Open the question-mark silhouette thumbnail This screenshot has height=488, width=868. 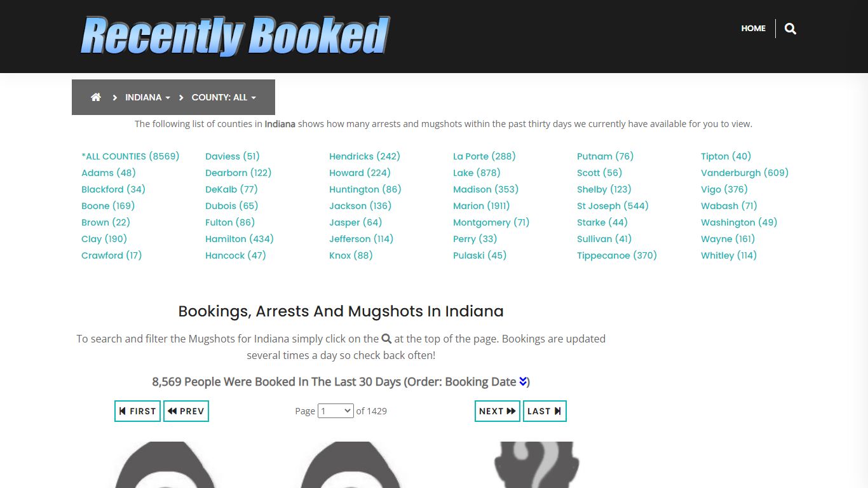point(536,464)
